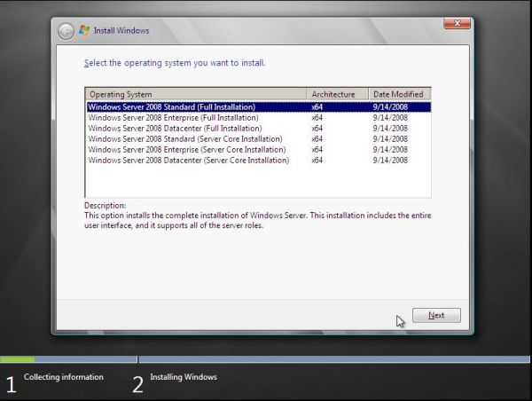Select Windows Server 2008 Enterprise (Server Core Installation)
Image resolution: width=532 pixels, height=401 pixels.
259,150
